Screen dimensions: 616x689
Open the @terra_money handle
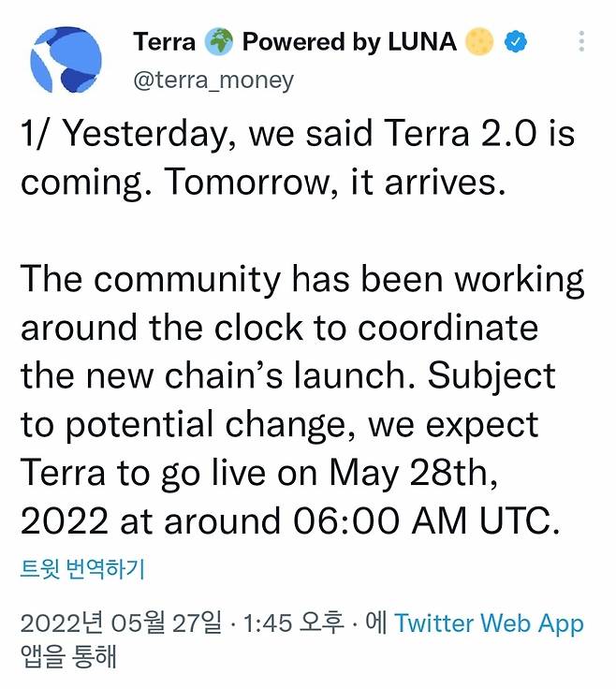(x=213, y=80)
